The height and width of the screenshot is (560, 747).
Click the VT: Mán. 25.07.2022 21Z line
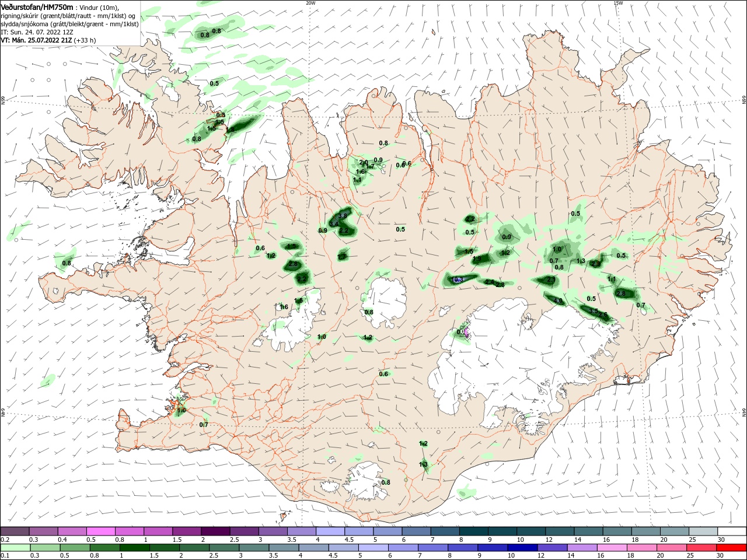[x=36, y=40]
